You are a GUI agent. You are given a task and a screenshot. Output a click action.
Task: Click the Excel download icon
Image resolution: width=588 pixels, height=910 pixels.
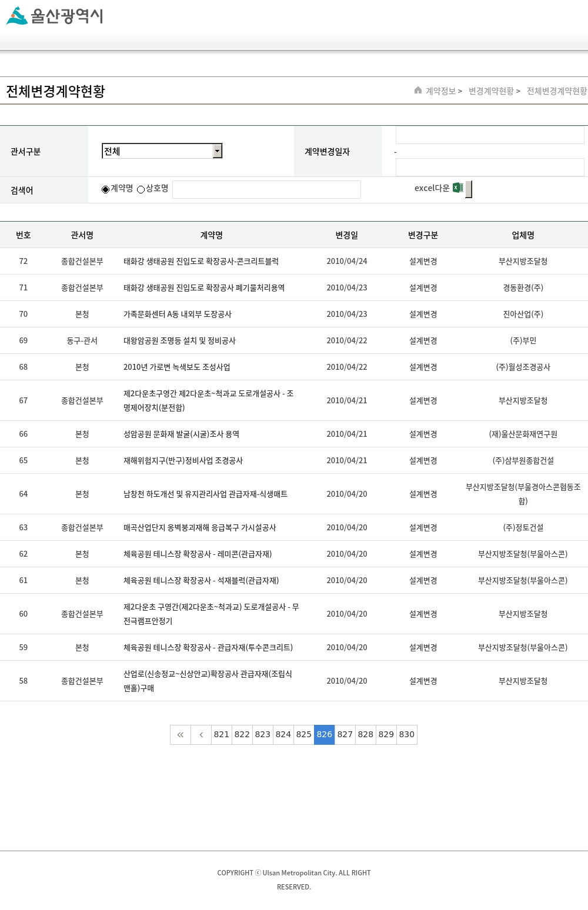pos(457,188)
